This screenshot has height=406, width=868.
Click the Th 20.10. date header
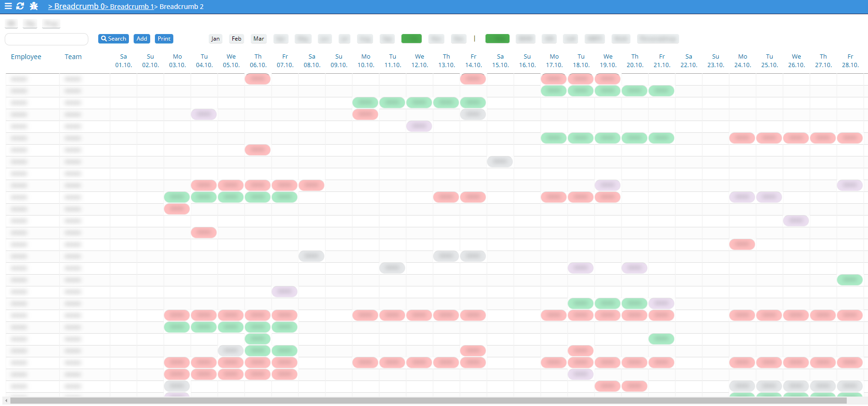click(x=635, y=61)
